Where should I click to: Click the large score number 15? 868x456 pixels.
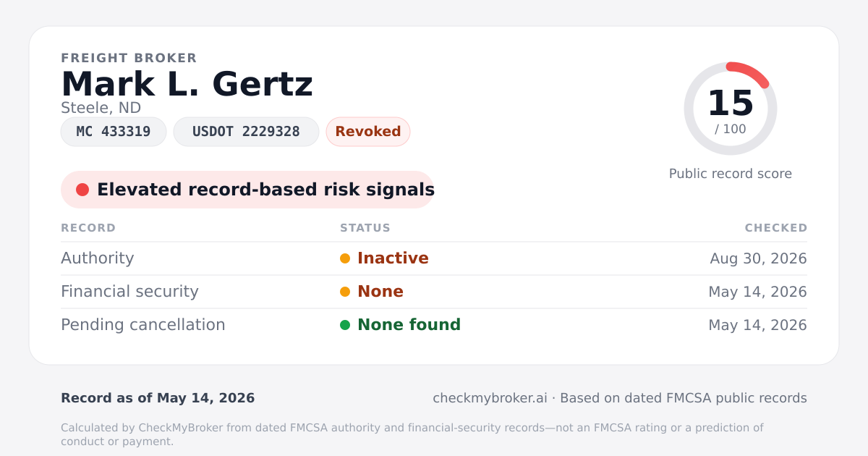[x=731, y=103]
